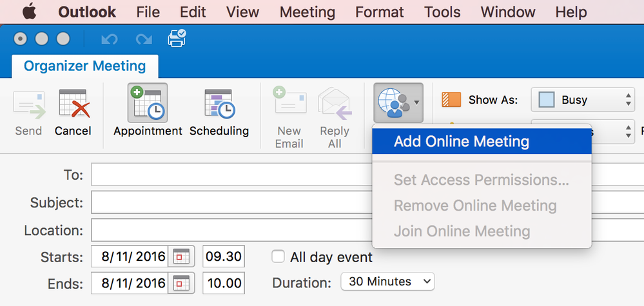Select Remove Online Meeting menu entry
This screenshot has width=644, height=306.
[482, 206]
